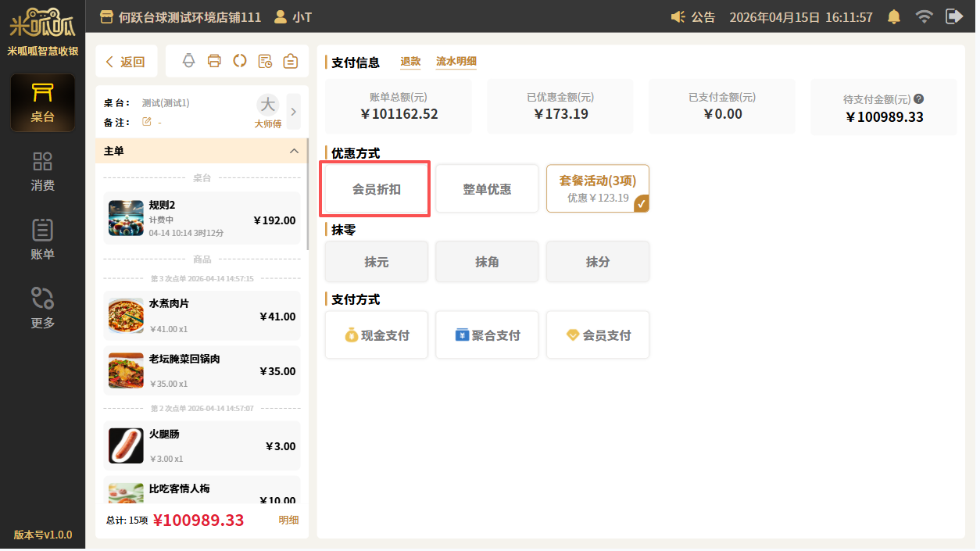Screen dimensions: 980x551
Task: Click the document with clock icon
Action: tap(265, 61)
